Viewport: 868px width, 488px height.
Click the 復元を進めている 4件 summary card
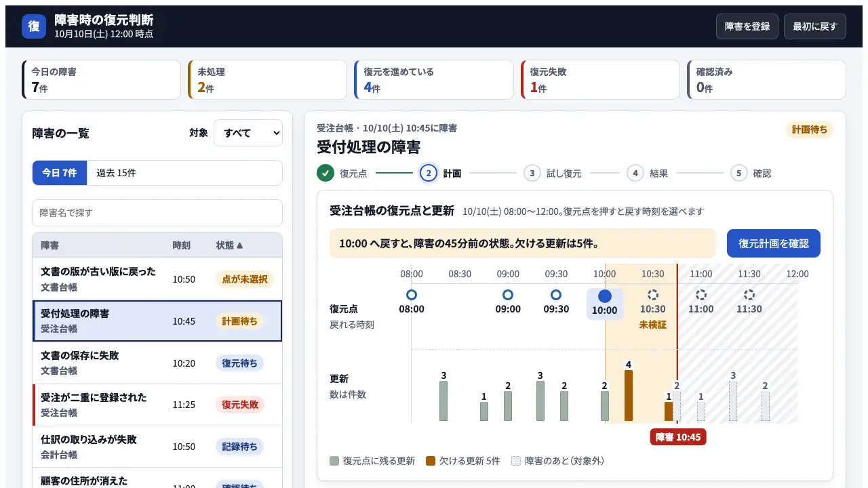[x=434, y=80]
